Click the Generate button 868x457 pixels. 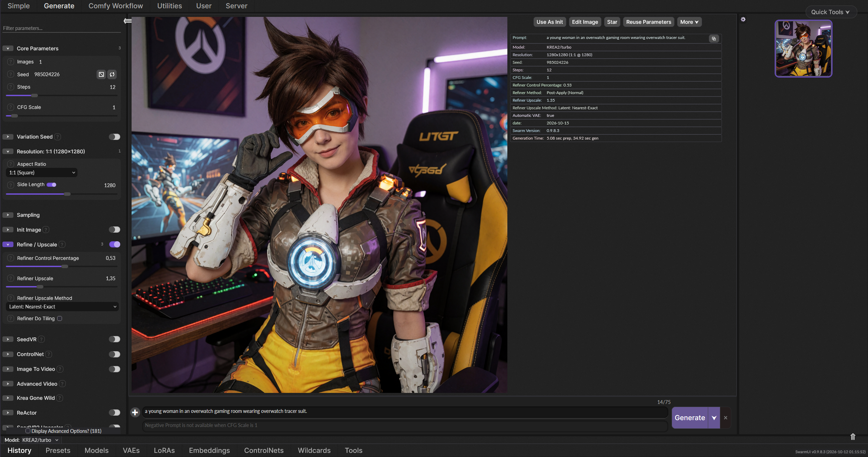coord(690,418)
